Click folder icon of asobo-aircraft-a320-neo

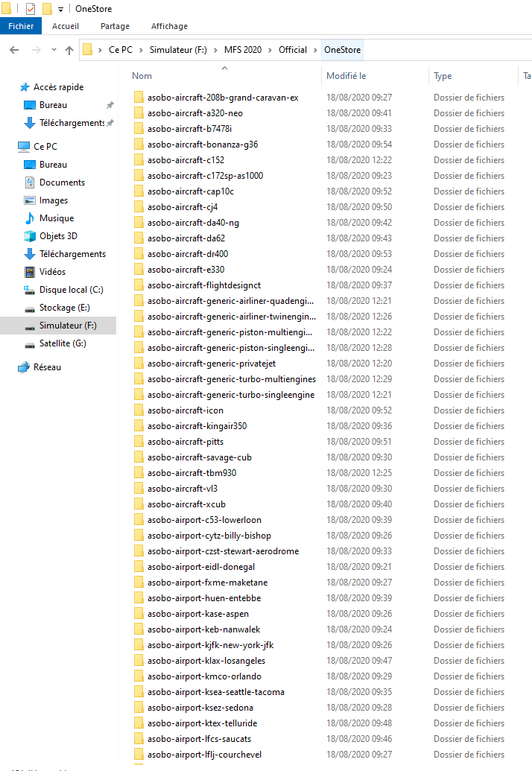[139, 112]
